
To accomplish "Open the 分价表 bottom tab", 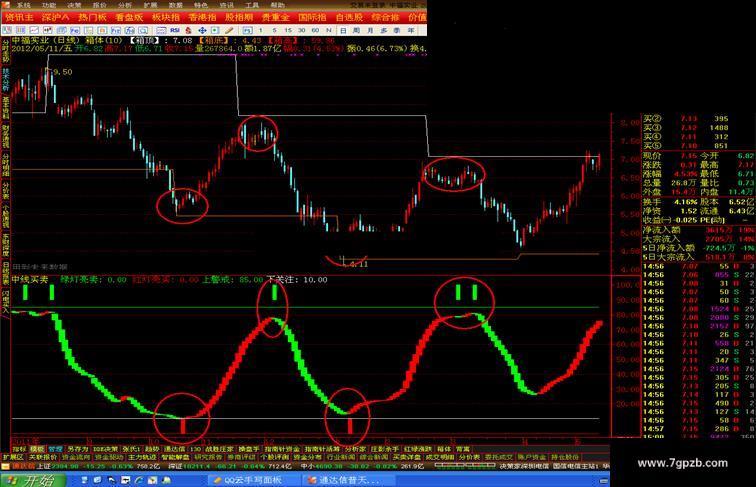I will point(469,457).
